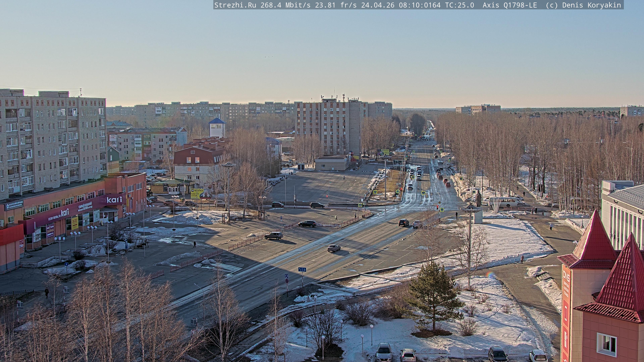The width and height of the screenshot is (644, 362).
Task: Click the Strezhi.Ru text in overlay
Action: tap(235, 5)
